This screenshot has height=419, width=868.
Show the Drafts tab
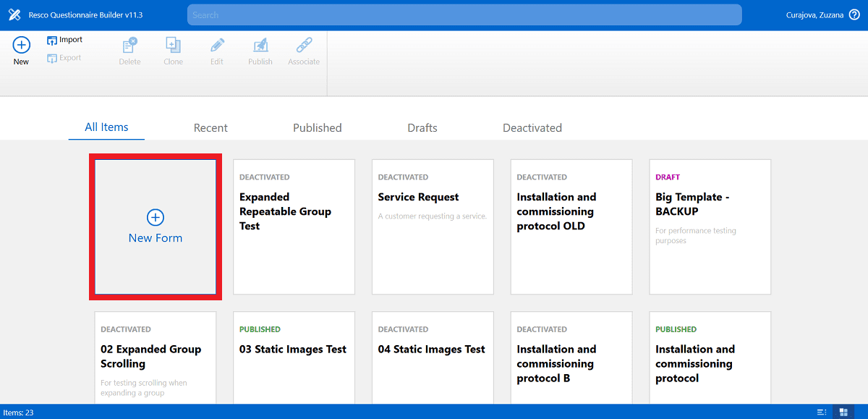click(x=422, y=128)
